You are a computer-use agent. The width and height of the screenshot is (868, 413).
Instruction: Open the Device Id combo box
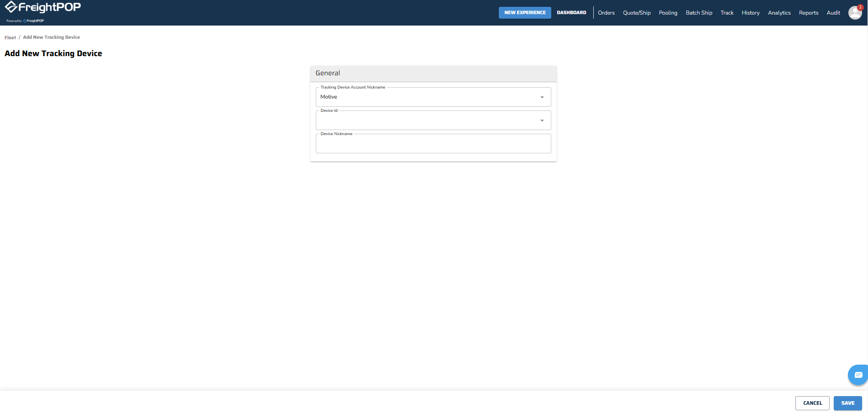click(x=427, y=121)
